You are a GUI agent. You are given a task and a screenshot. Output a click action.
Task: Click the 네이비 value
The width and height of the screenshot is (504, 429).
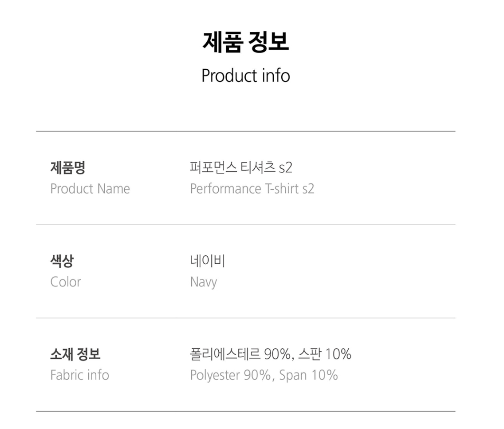tap(208, 262)
